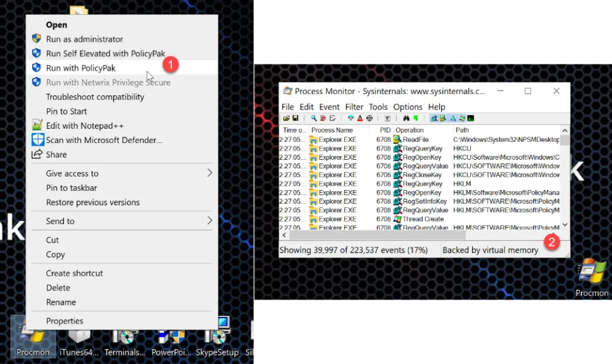Select Properties in the context menu
Viewport: 612px width, 364px height.
pyautogui.click(x=64, y=321)
